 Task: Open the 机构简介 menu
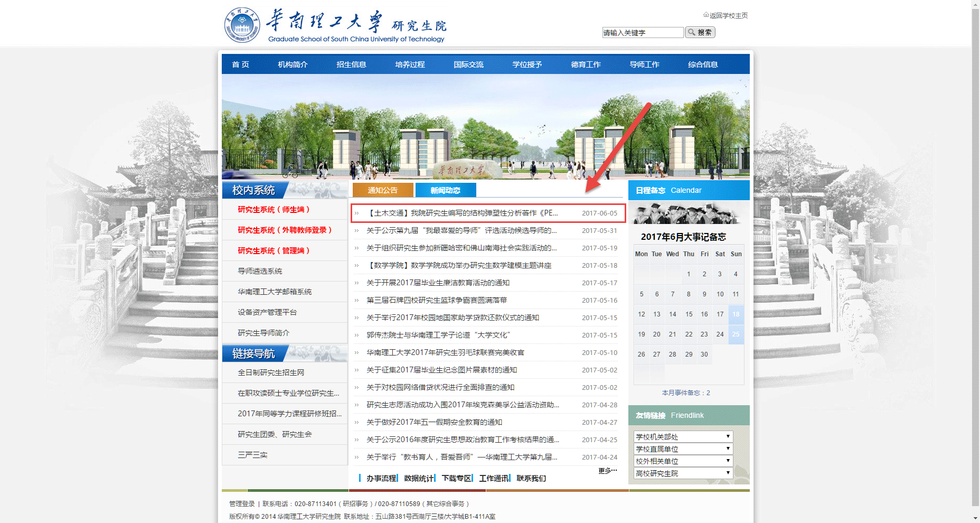(293, 64)
